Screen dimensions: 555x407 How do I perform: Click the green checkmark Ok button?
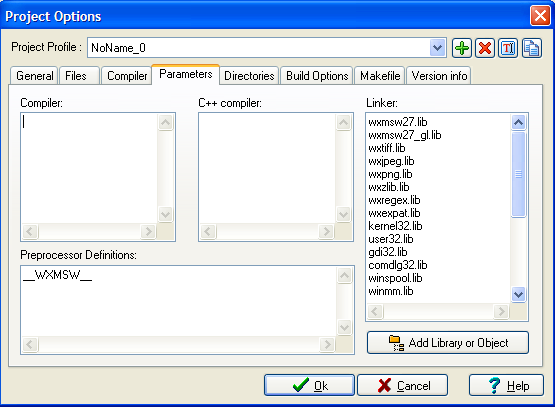[x=309, y=385]
